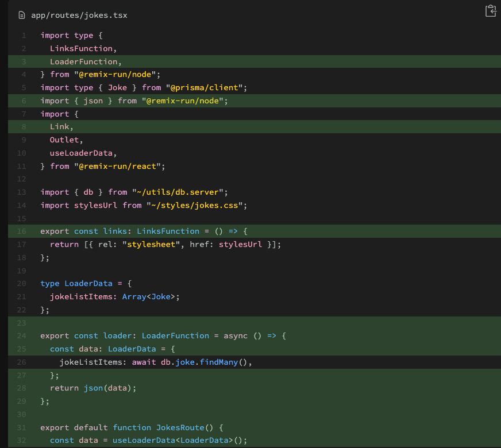The image size is (501, 448).
Task: Click line number 16
Action: tap(21, 231)
